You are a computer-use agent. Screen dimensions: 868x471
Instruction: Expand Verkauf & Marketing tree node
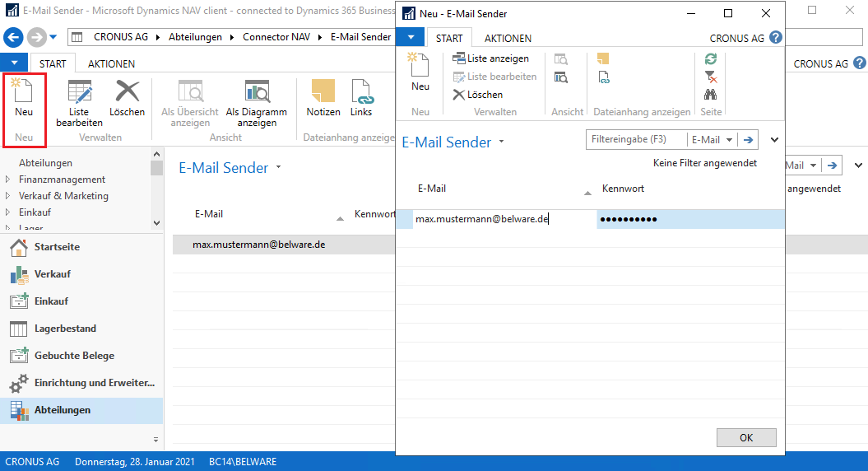point(7,196)
